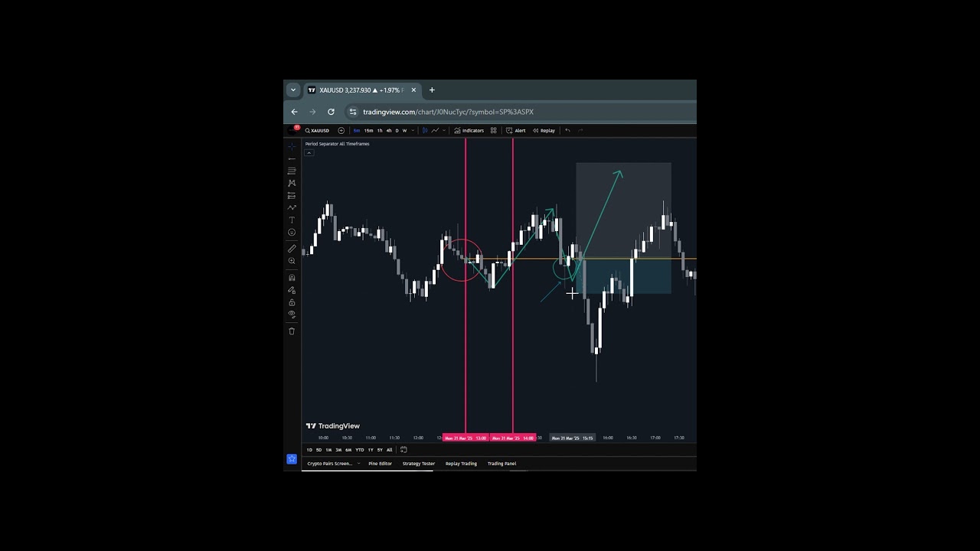Set date range to 1M
The width and height of the screenshot is (980, 551).
(x=328, y=450)
